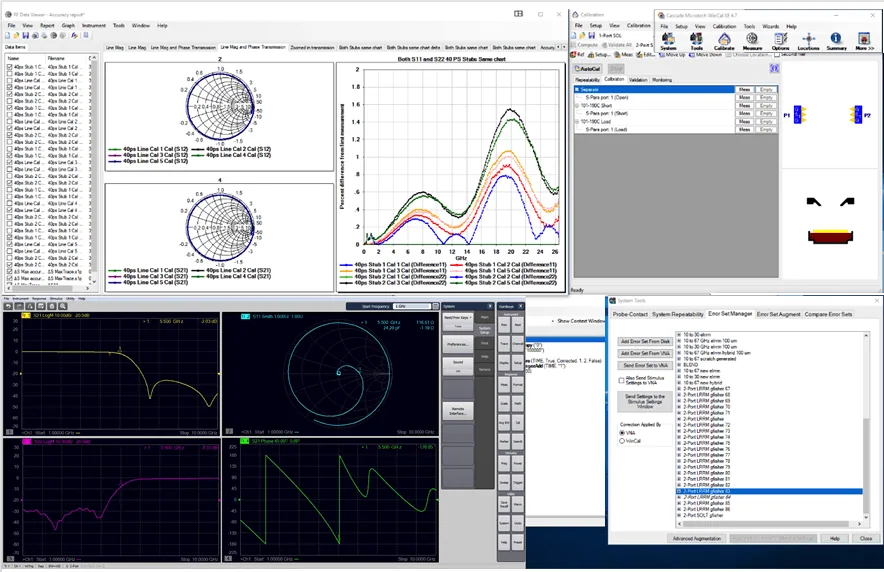884x572 pixels.
Task: Collapse the 101-190C Short tree node
Action: coord(577,105)
